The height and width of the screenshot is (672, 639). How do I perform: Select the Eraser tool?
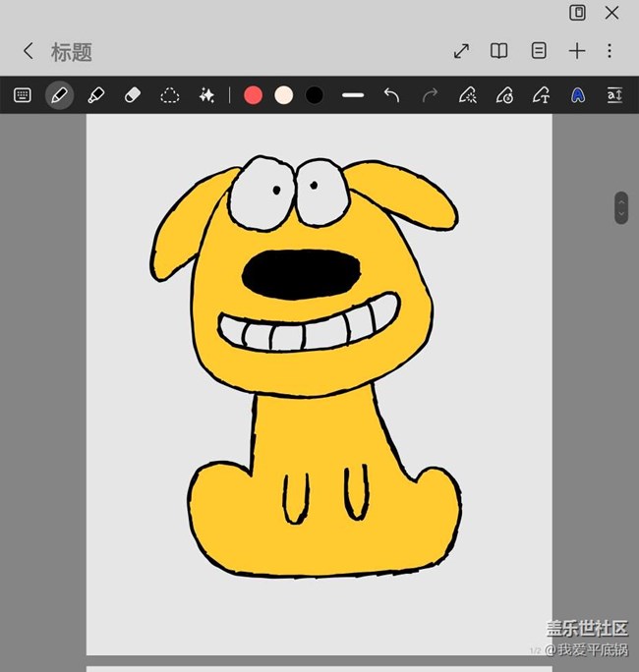tap(134, 95)
